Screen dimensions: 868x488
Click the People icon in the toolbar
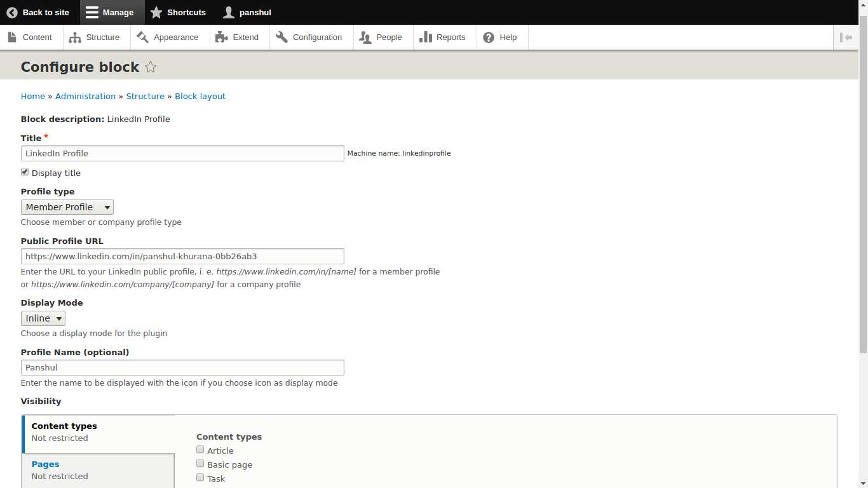[365, 37]
